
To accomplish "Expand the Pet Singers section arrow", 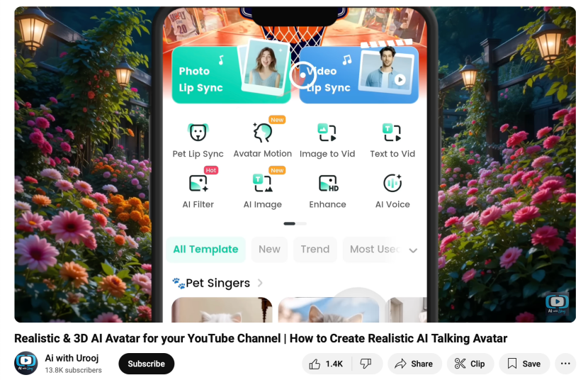I will click(x=260, y=283).
